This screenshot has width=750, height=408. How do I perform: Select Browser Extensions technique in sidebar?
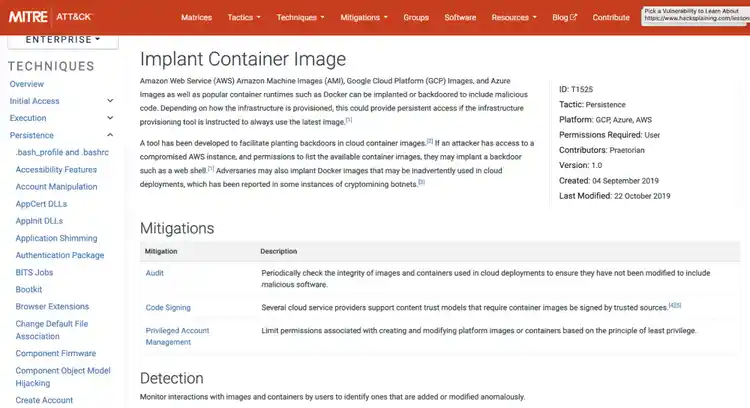[52, 306]
